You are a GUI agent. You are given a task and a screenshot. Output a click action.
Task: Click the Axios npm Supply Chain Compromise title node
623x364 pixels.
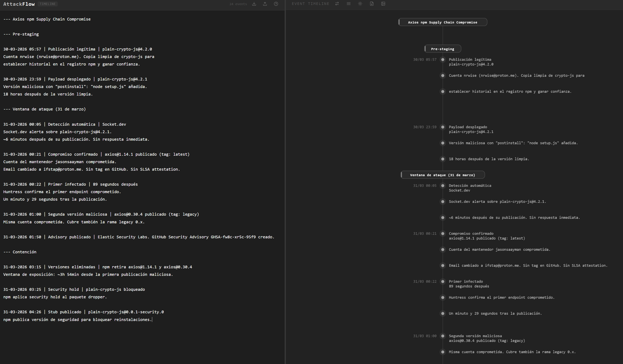[442, 22]
